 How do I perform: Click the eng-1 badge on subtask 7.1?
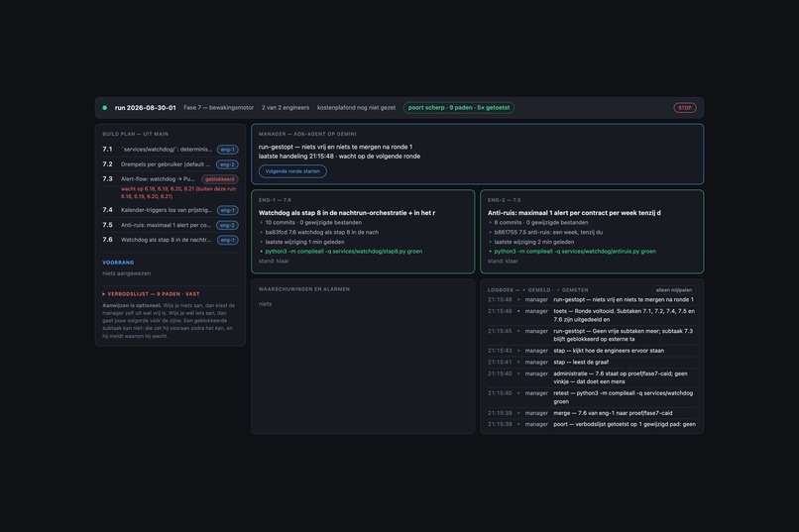click(x=227, y=150)
